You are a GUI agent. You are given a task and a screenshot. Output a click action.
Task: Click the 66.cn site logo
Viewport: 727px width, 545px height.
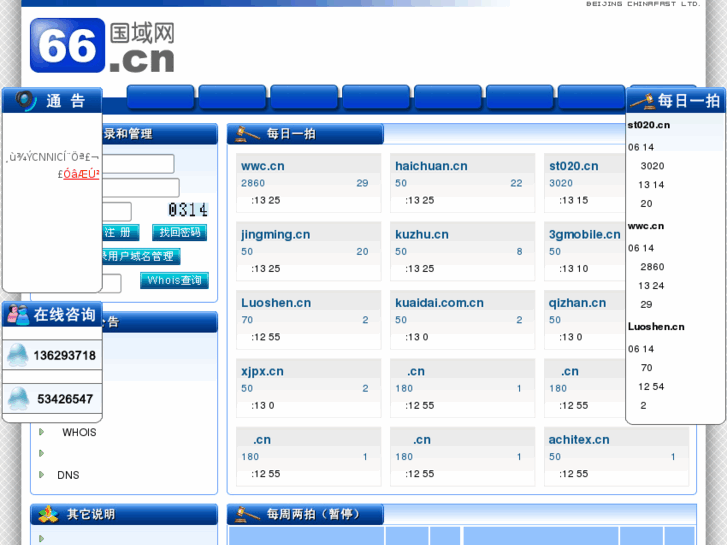[102, 45]
